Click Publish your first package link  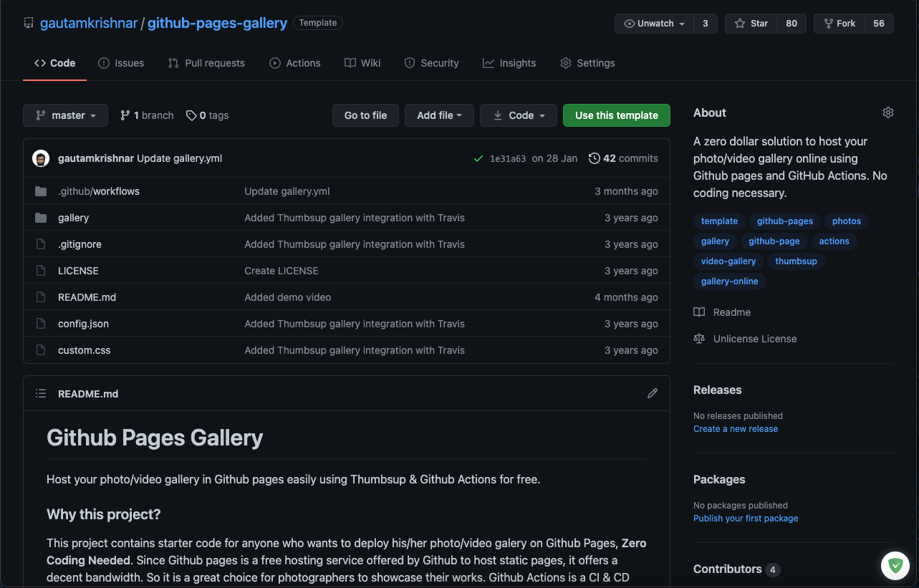(x=746, y=519)
